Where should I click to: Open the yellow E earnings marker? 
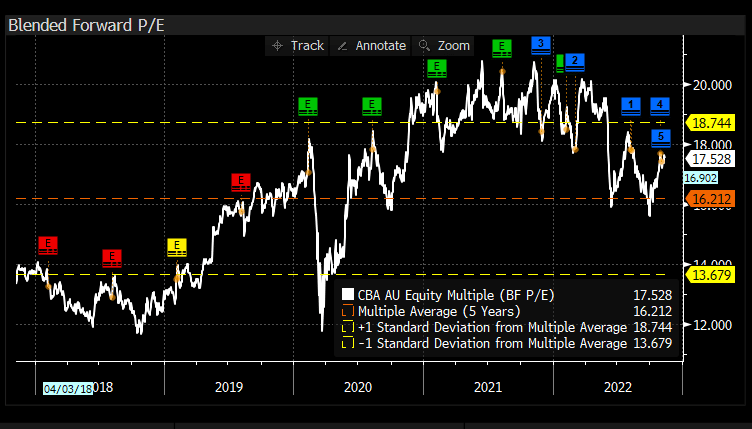click(x=177, y=246)
